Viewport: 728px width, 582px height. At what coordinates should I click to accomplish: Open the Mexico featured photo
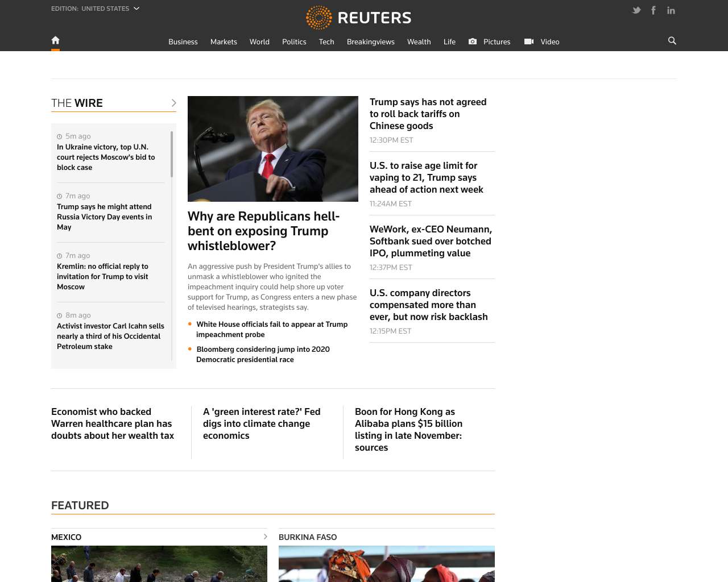pos(159,564)
